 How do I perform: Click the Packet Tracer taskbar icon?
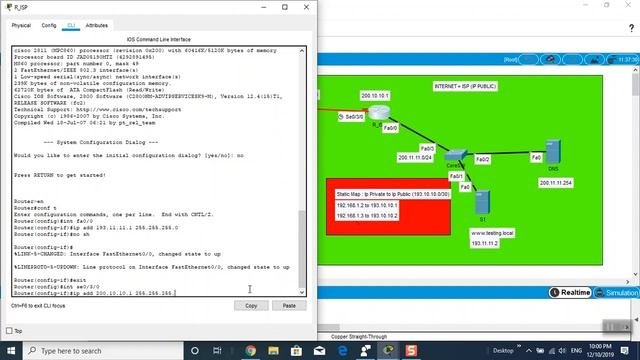[388, 351]
